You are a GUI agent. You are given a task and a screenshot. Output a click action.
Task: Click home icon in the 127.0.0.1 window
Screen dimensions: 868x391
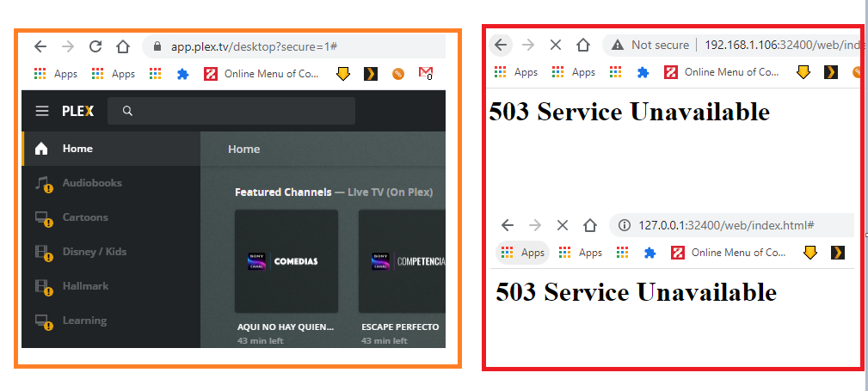click(x=590, y=225)
